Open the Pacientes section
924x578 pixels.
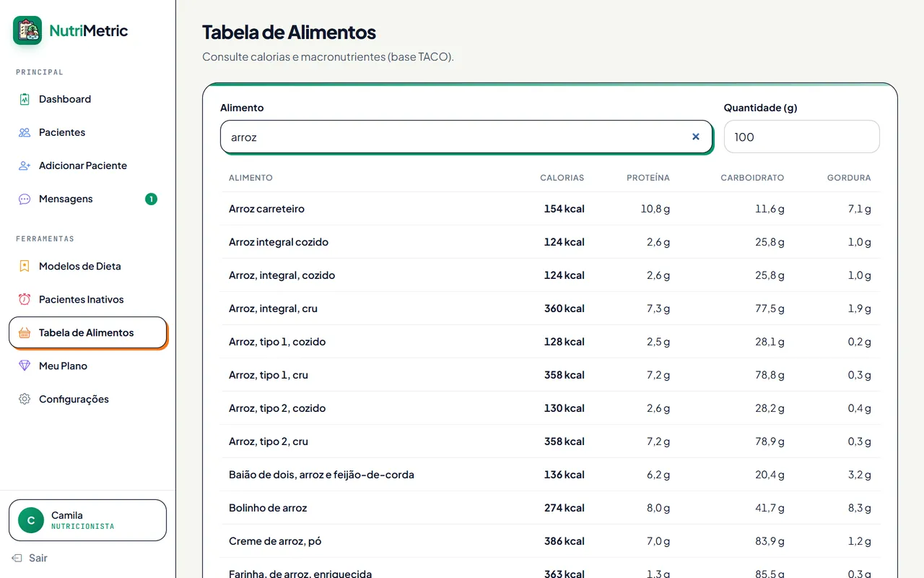tap(88, 132)
